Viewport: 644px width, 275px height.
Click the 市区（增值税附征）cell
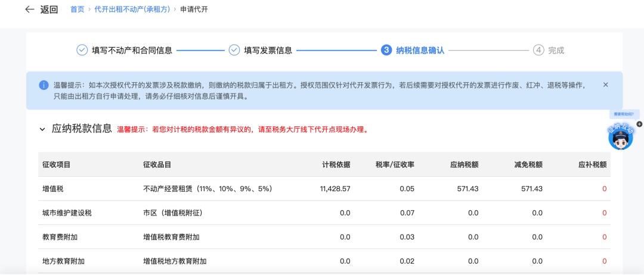coord(172,213)
